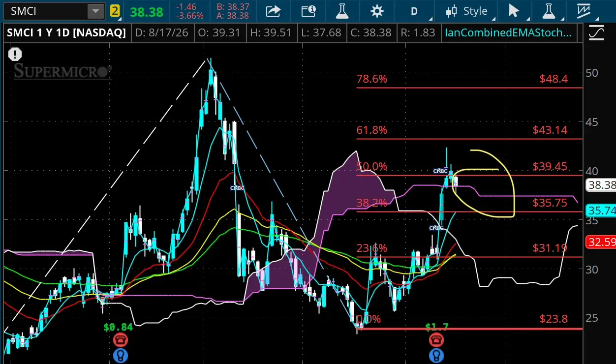Viewport: 616px width, 364px height.
Task: Click the $35.75 Fibonacci price label
Action: pos(550,203)
